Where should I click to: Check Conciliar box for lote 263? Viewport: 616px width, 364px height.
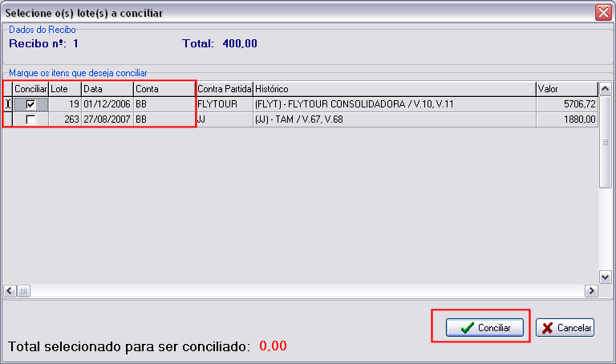(30, 119)
